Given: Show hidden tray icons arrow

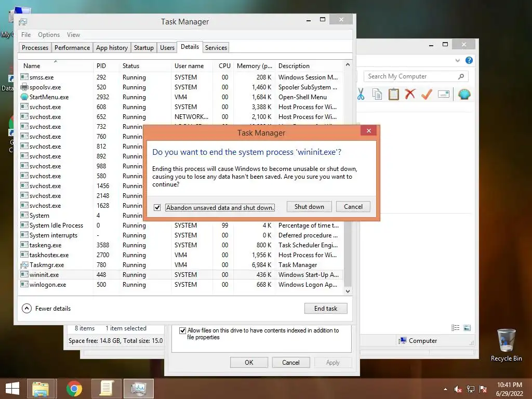Looking at the screenshot, I should pyautogui.click(x=445, y=390).
